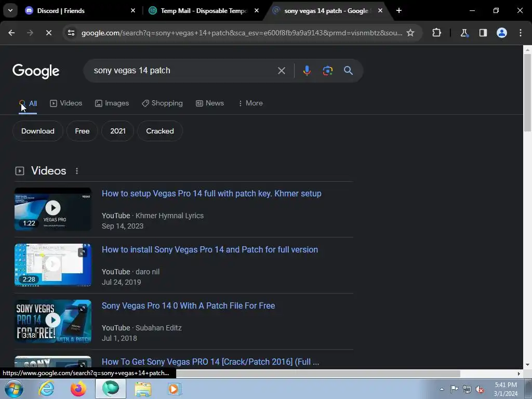
Task: Click the Videos section heading icon
Action: click(20, 170)
